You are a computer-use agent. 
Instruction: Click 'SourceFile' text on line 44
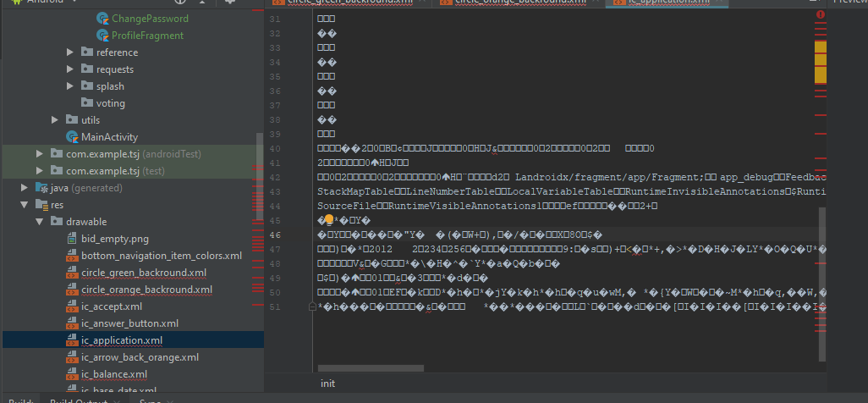347,206
